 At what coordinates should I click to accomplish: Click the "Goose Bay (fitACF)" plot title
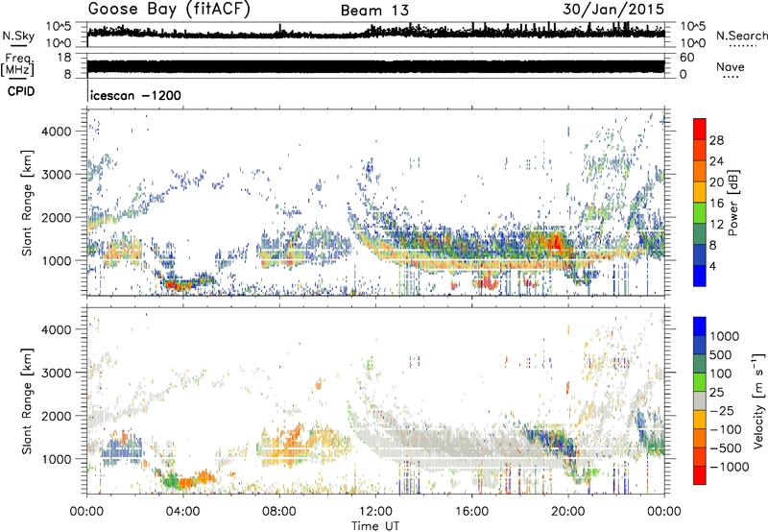[x=169, y=9]
